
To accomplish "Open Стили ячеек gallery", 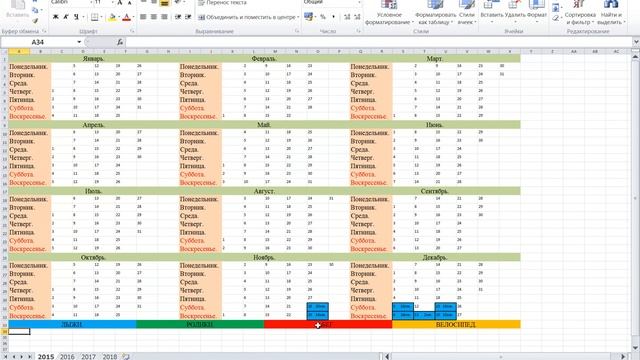I will pyautogui.click(x=466, y=13).
